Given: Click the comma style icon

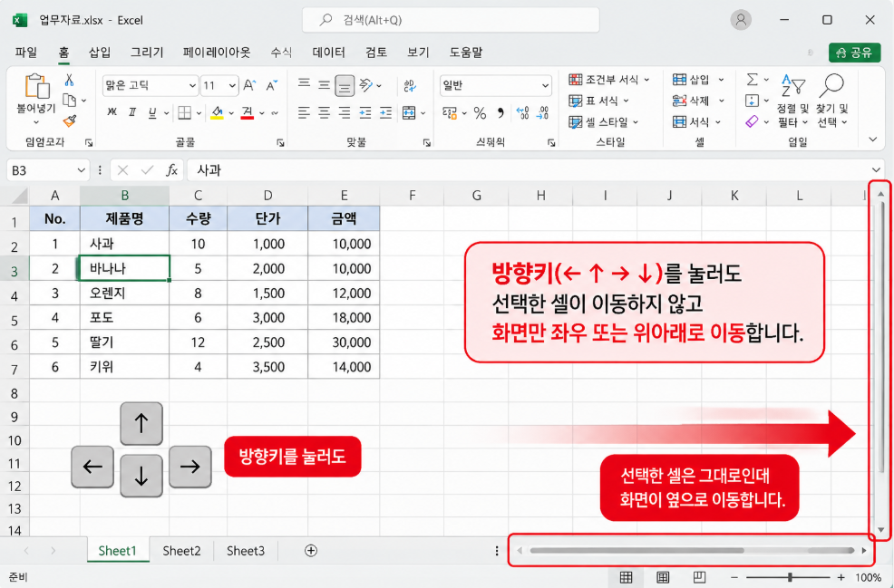Looking at the screenshot, I should (x=500, y=113).
